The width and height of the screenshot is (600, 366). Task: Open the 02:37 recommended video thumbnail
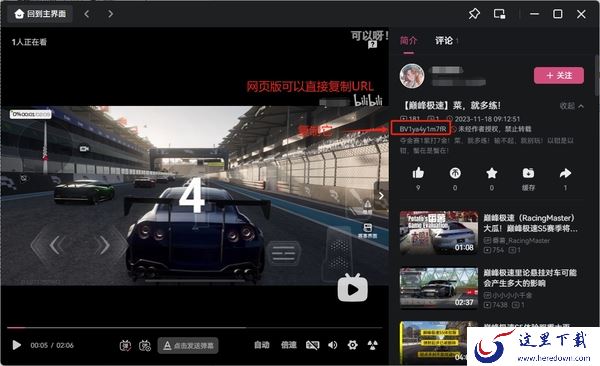point(439,288)
